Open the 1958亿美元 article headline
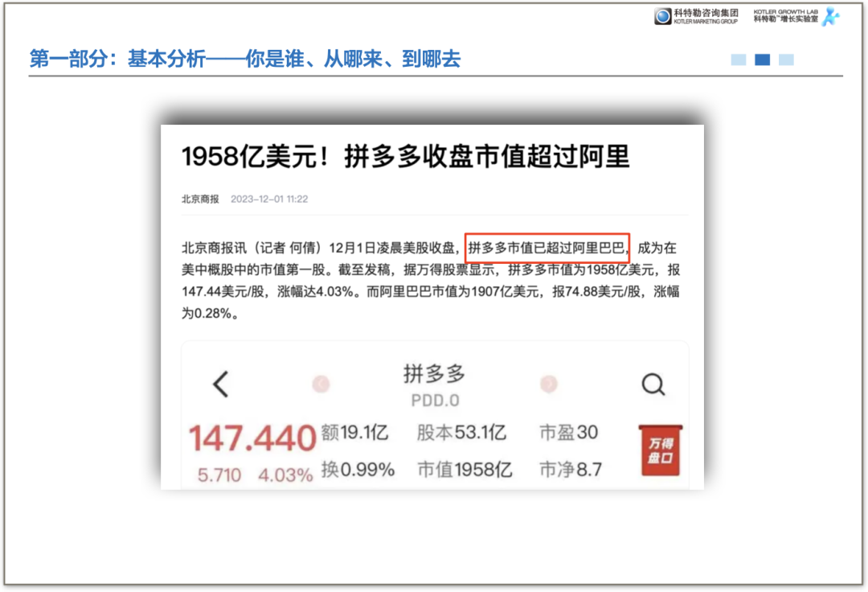The width and height of the screenshot is (868, 592). [x=405, y=156]
